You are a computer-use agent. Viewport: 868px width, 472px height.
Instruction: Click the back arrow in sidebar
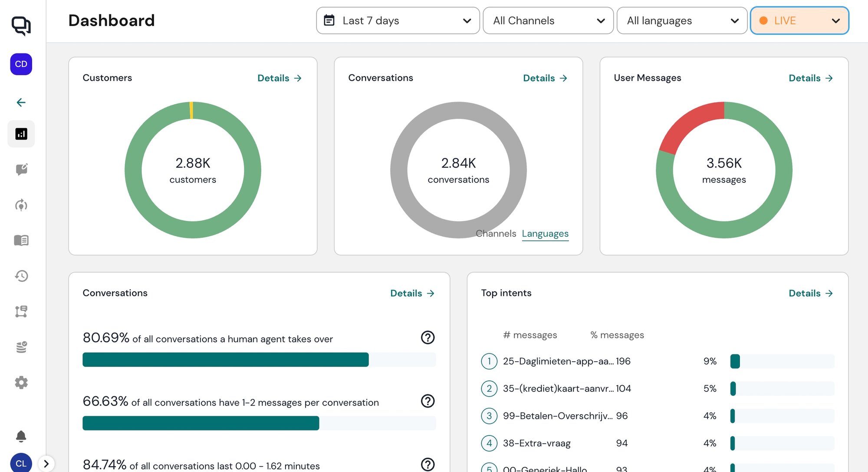point(21,102)
